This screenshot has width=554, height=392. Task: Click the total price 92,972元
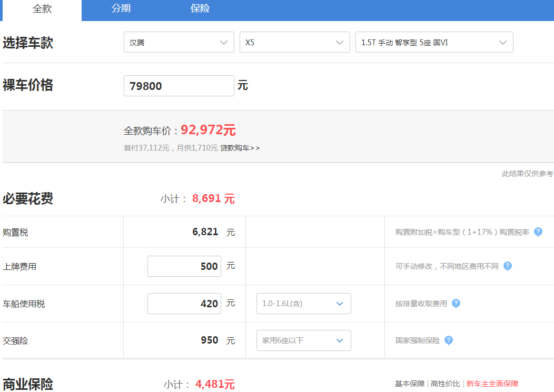tap(208, 130)
